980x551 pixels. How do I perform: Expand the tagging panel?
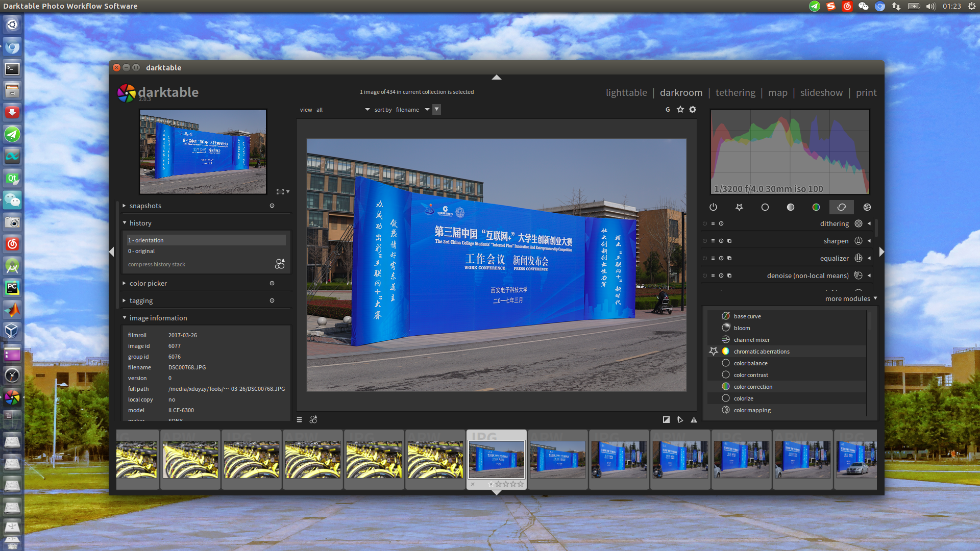coord(124,300)
